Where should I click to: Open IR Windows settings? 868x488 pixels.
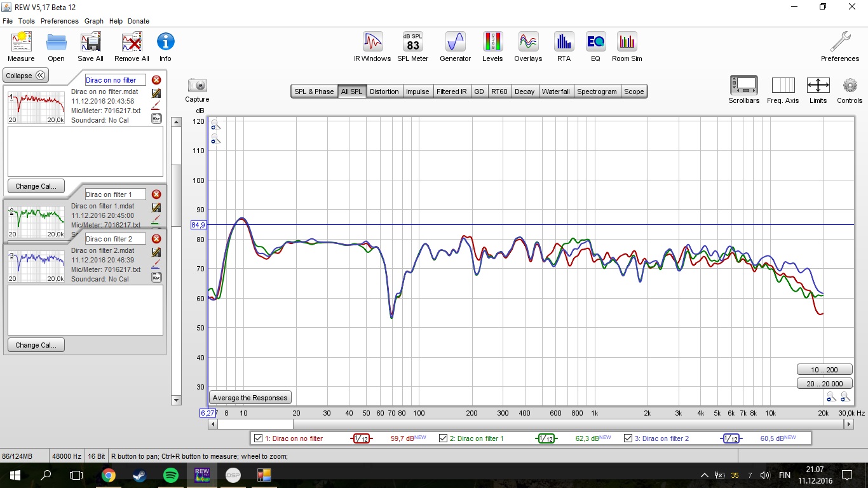point(372,42)
